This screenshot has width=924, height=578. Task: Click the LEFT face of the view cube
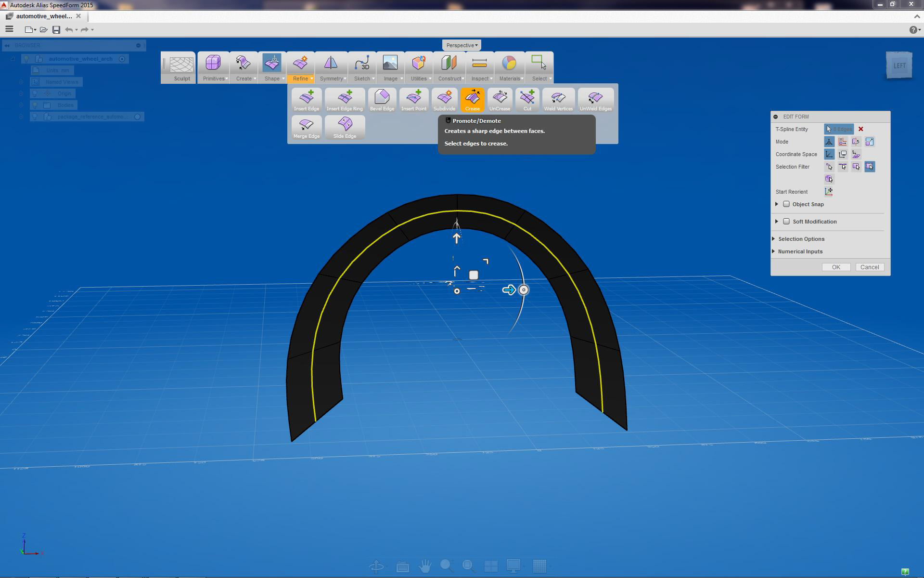[899, 66]
